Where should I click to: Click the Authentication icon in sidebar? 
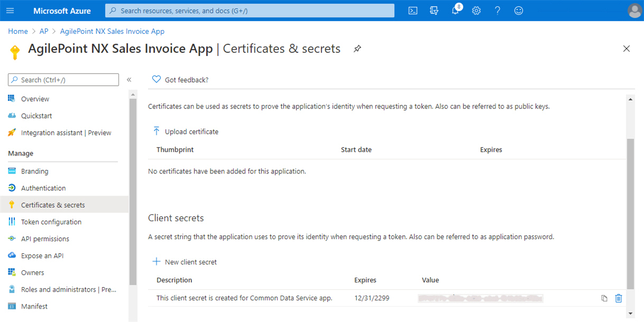12,188
